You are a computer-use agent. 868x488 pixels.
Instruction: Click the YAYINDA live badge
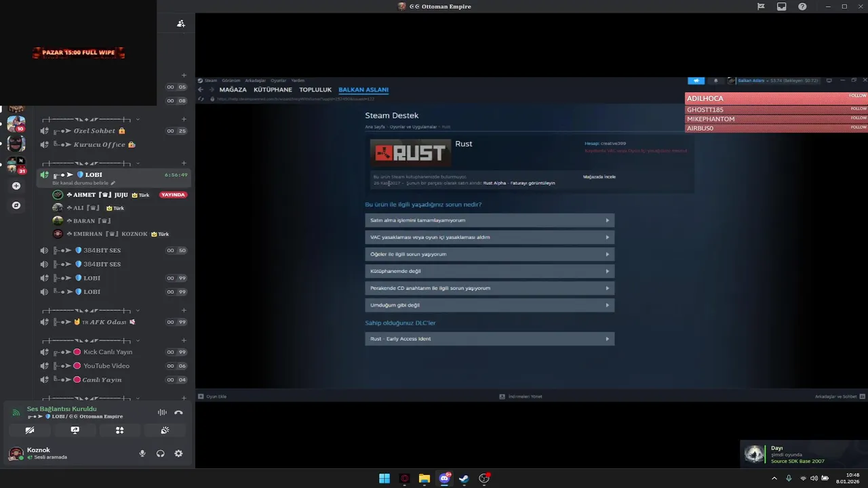click(173, 195)
